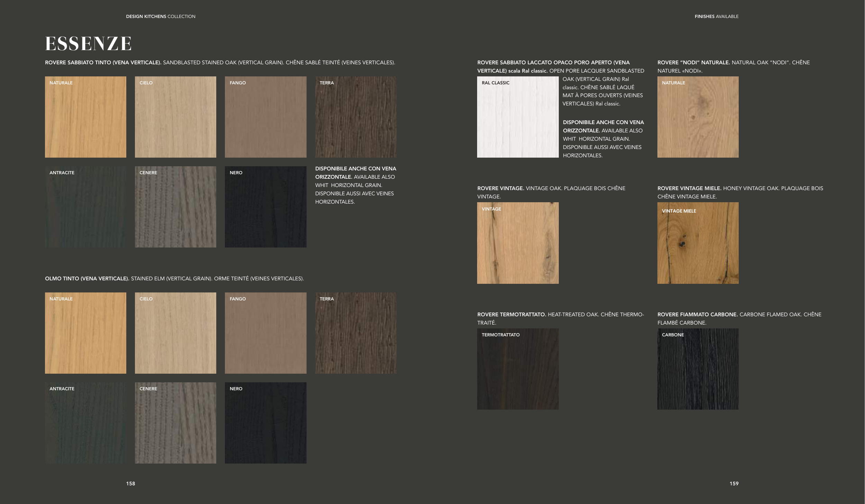Click the Oak Cenere finish swatch
The width and height of the screenshot is (865, 504).
click(x=175, y=207)
